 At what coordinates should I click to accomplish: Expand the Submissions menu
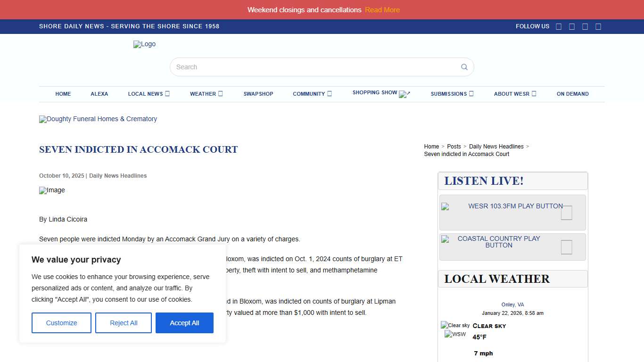click(452, 94)
